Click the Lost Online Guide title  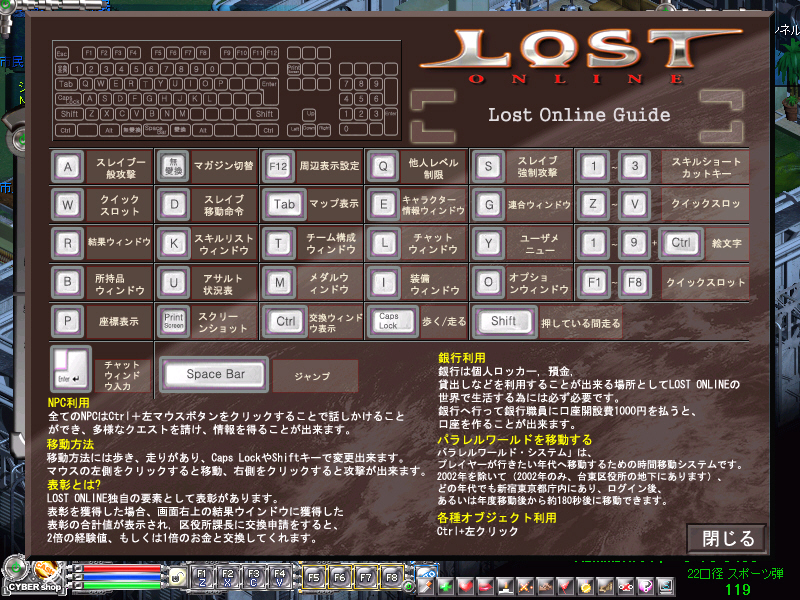pyautogui.click(x=579, y=115)
